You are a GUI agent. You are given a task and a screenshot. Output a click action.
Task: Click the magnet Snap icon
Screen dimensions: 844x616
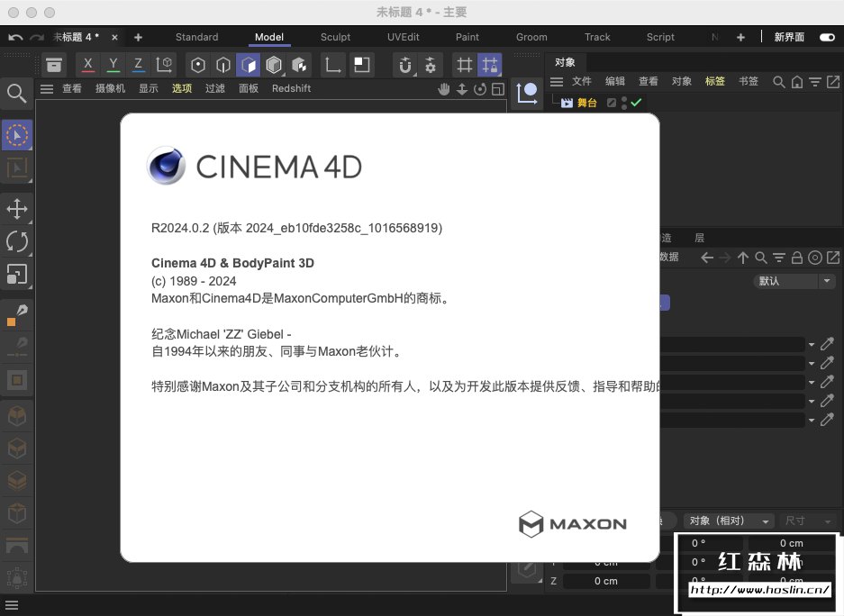405,65
